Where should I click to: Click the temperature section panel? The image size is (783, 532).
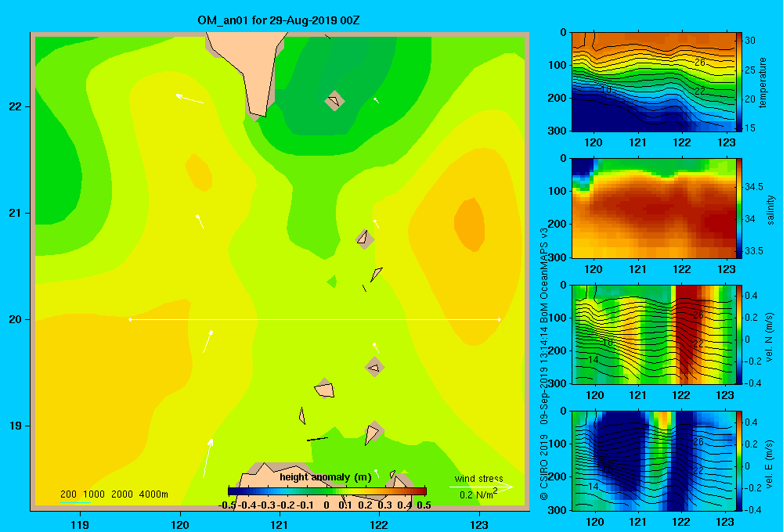[x=653, y=82]
